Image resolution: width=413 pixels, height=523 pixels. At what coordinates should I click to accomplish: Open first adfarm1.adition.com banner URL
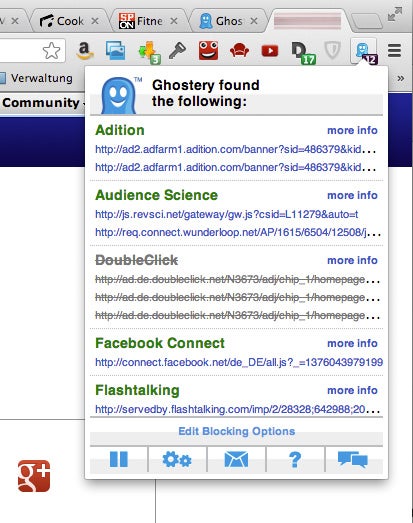pos(236,149)
